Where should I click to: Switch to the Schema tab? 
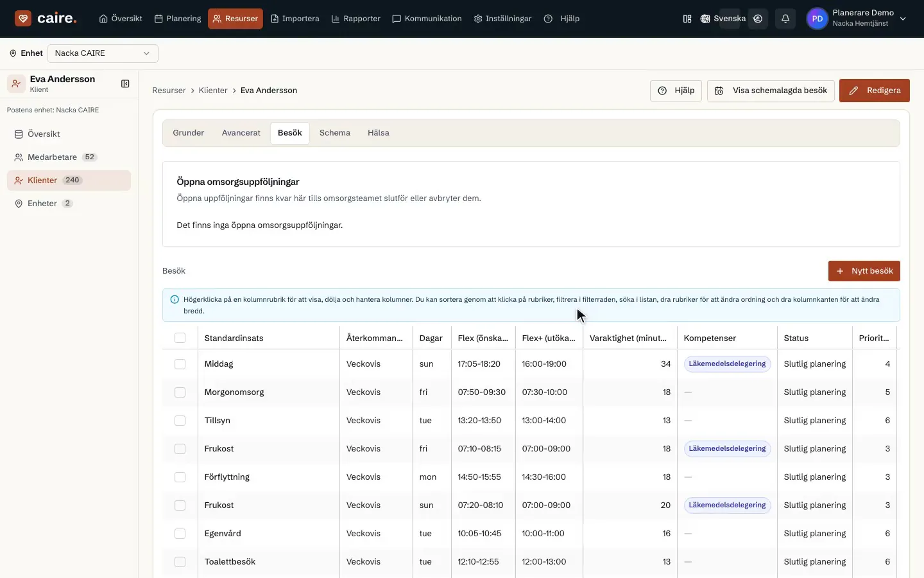(x=335, y=133)
